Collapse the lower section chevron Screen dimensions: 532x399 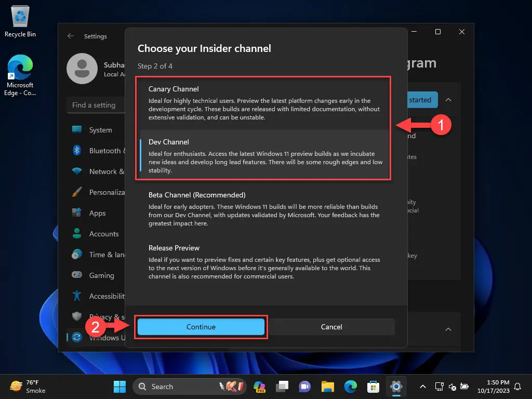coord(448,329)
